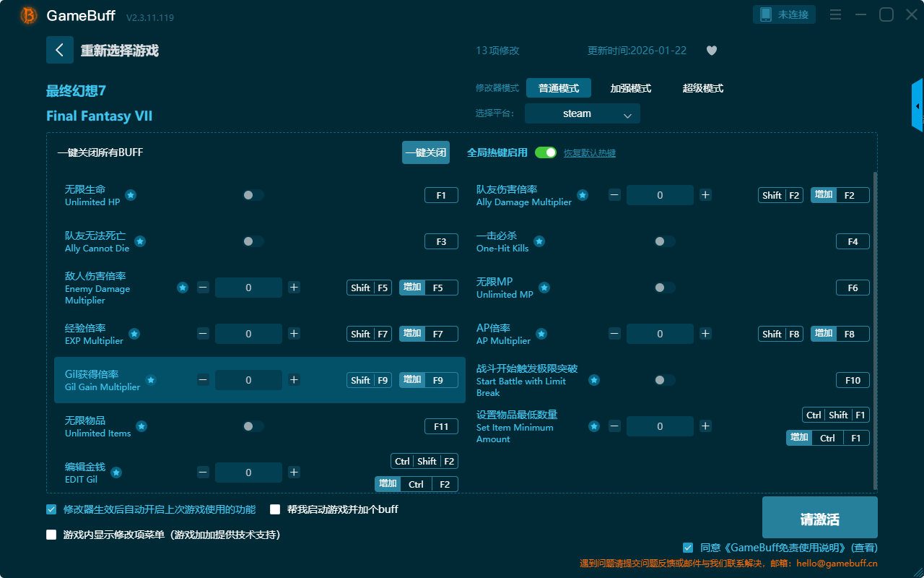Check the show in-game mod menu checkbox
Viewport: 924px width, 578px height.
point(51,535)
